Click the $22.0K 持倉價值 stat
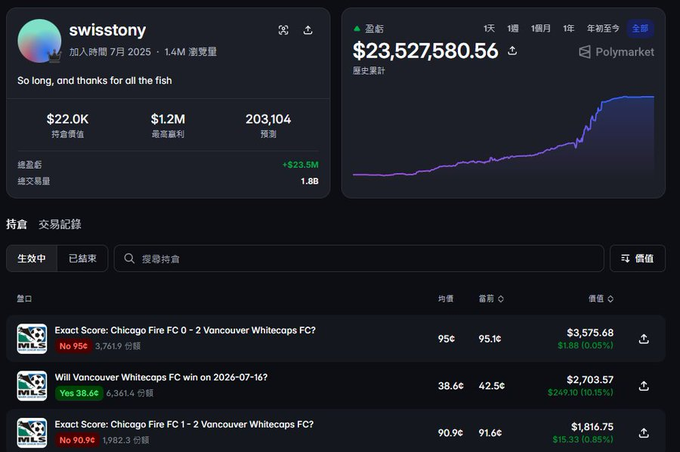Image resolution: width=680 pixels, height=452 pixels. 68,125
